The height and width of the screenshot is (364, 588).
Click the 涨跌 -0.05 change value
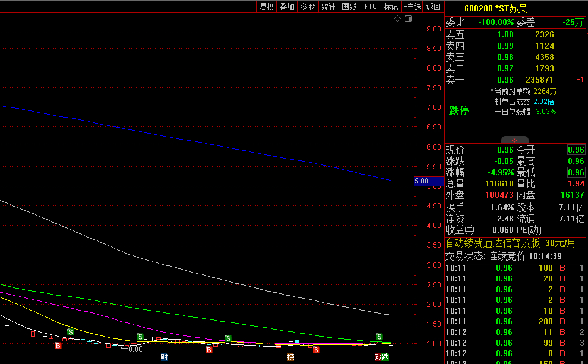click(x=504, y=161)
